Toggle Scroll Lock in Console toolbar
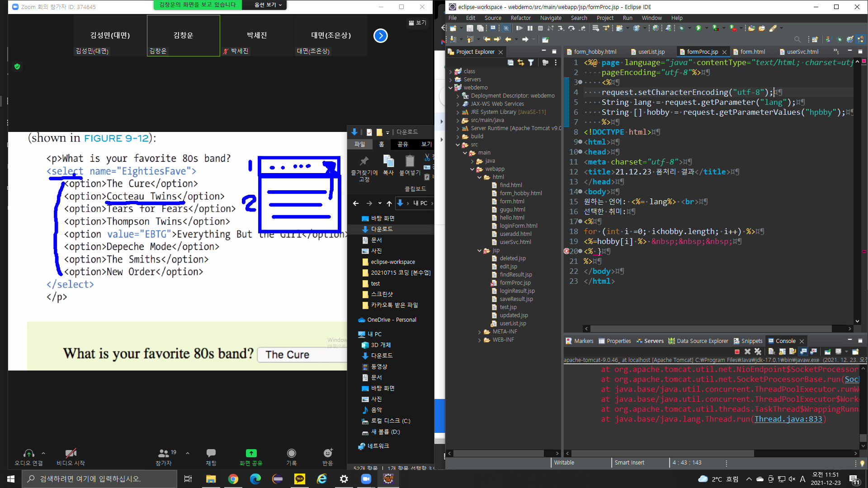The image size is (868, 488). click(782, 352)
